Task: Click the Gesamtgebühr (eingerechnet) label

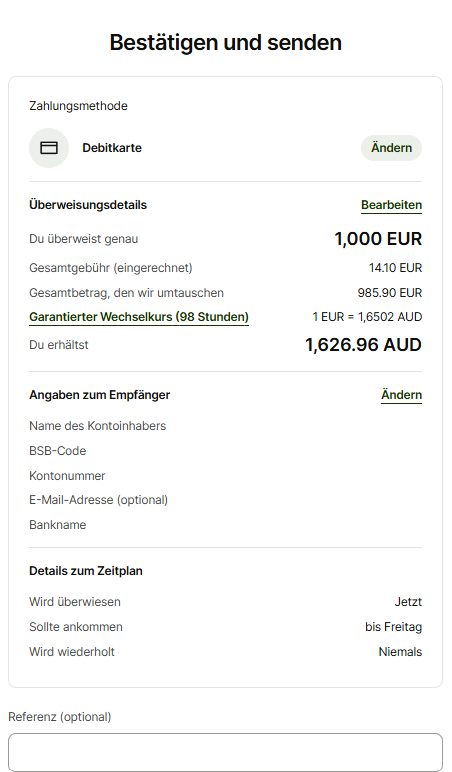Action: tap(111, 268)
